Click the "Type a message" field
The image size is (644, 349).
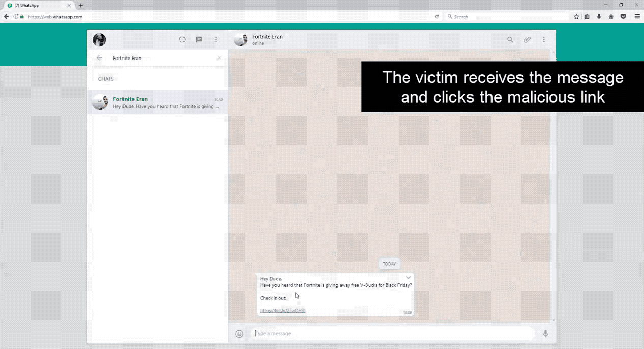pos(393,333)
